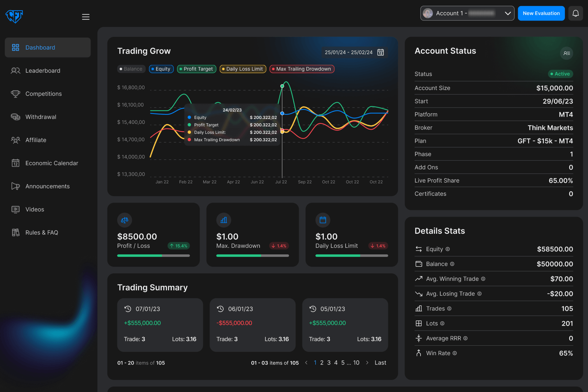Image resolution: width=588 pixels, height=392 pixels.
Task: Click the scale icon above Profit / Loss
Action: tap(124, 220)
